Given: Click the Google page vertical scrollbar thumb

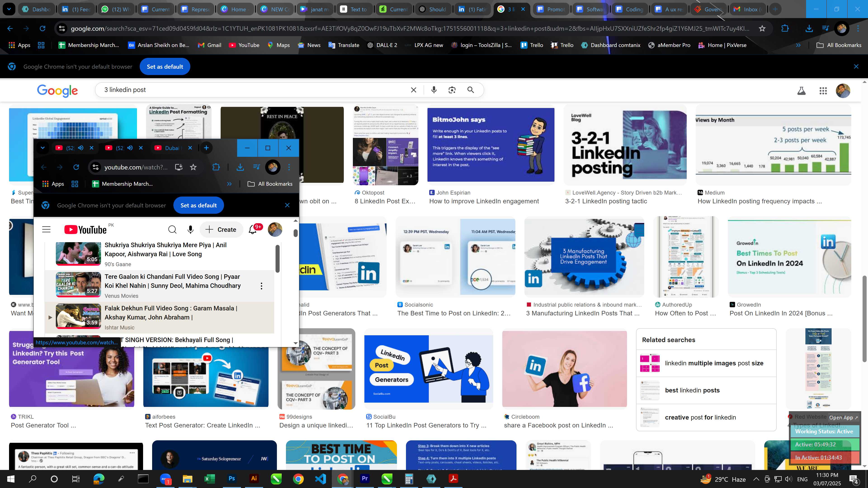Looking at the screenshot, I should click(x=865, y=319).
